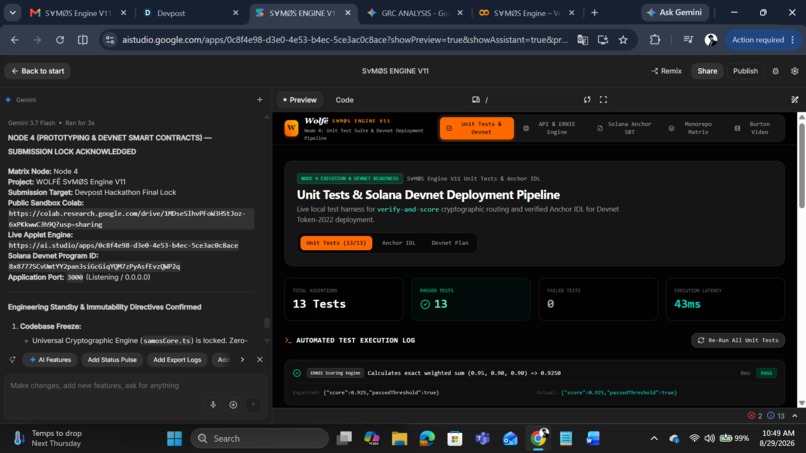Open the Chrome extensions puzzle icon
Viewport: 806px width, 453px height.
(x=655, y=40)
